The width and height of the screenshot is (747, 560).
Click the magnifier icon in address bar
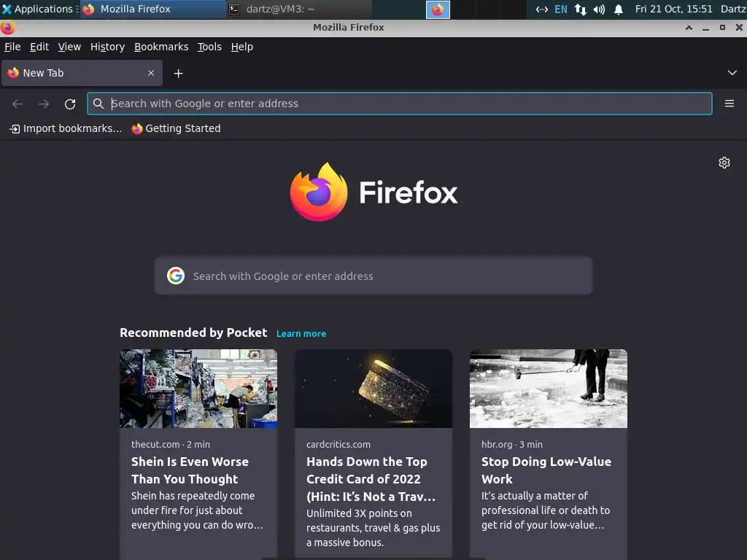pyautogui.click(x=98, y=104)
